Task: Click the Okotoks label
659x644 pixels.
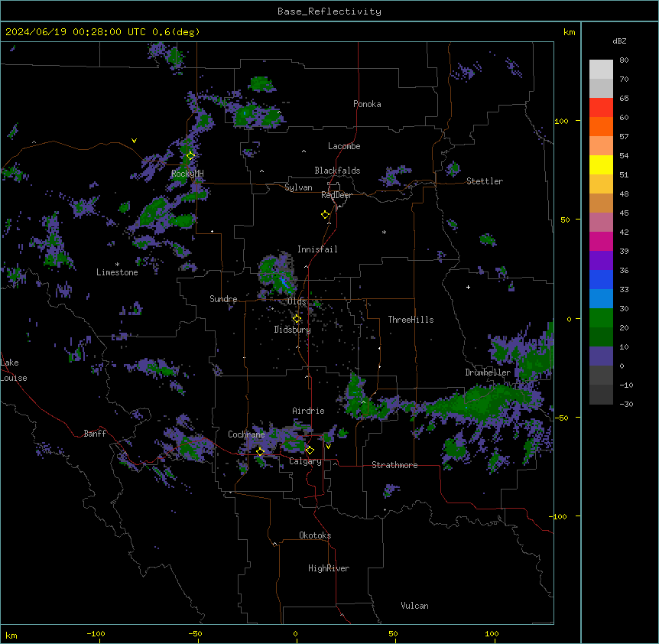Action: [315, 535]
